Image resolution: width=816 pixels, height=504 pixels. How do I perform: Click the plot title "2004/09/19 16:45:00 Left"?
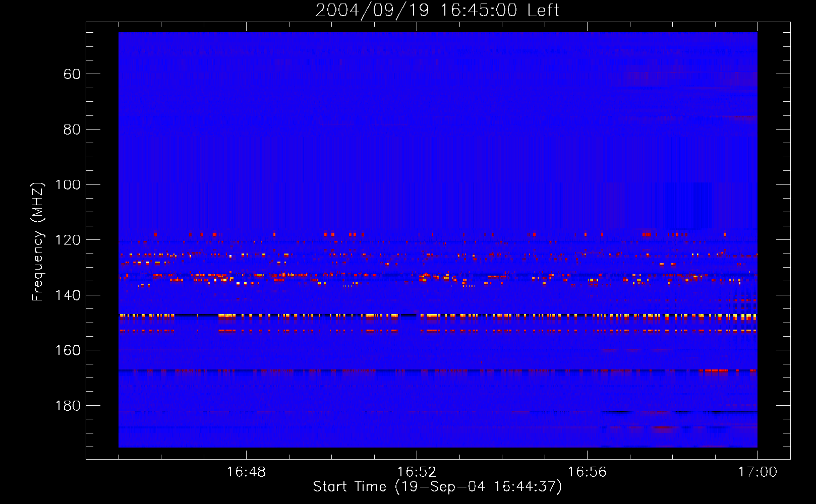437,10
